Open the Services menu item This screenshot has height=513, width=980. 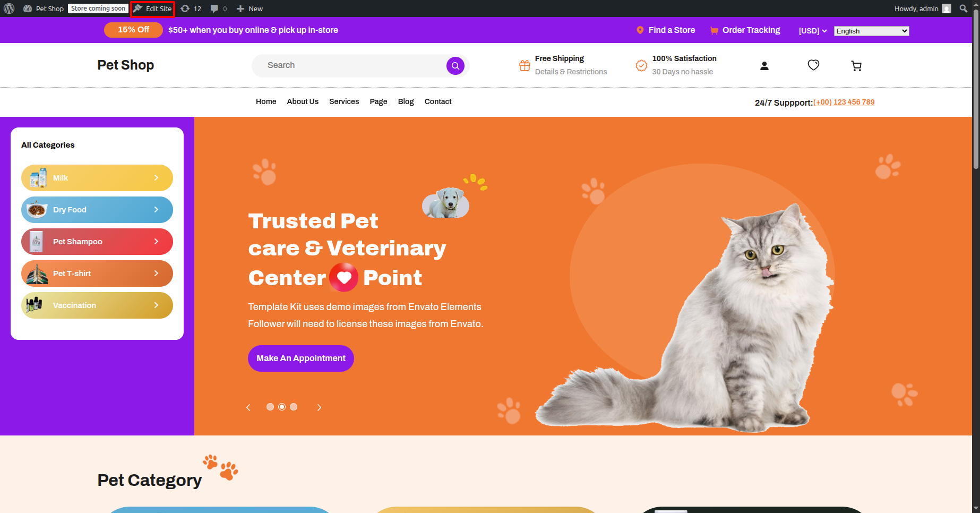(x=344, y=101)
